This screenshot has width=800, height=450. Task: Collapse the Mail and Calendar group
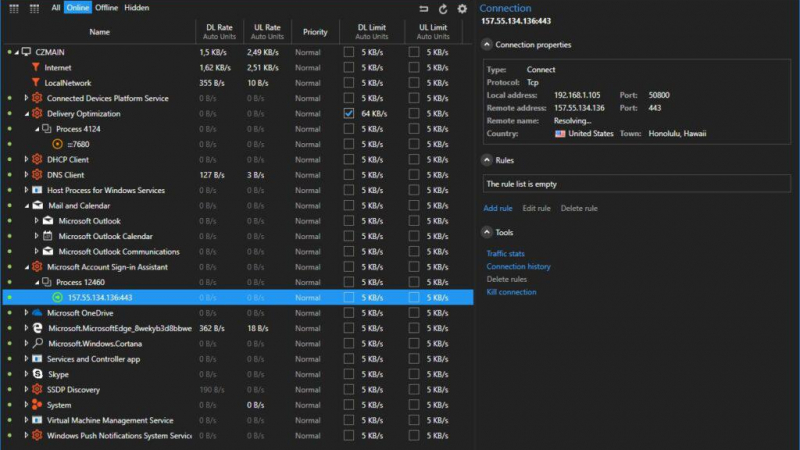(x=27, y=206)
